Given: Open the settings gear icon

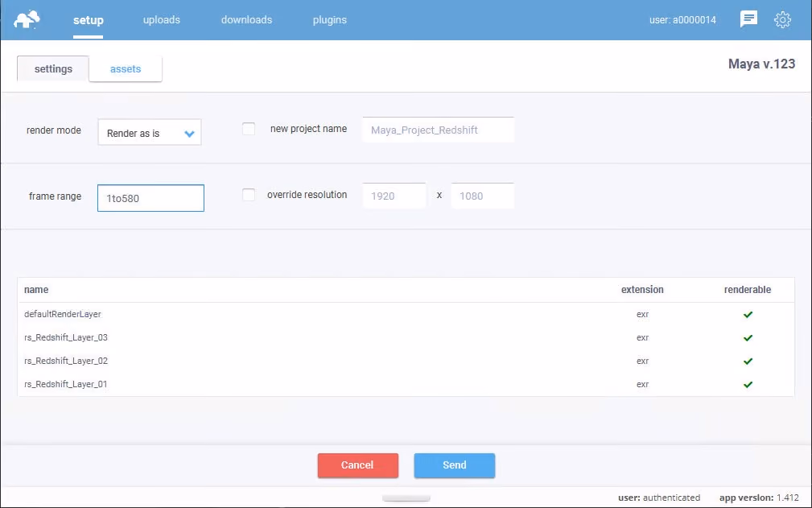Looking at the screenshot, I should pos(782,19).
